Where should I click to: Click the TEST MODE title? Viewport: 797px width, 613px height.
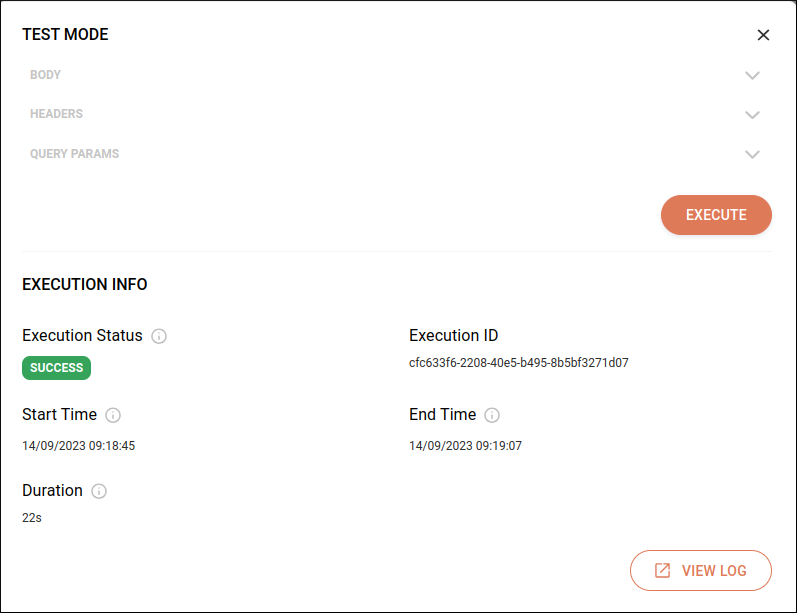click(65, 35)
